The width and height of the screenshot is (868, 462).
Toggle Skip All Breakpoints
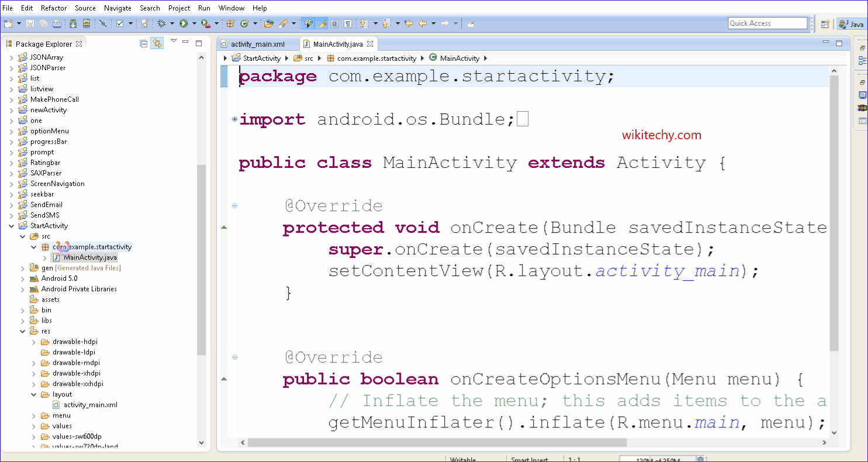click(x=103, y=23)
